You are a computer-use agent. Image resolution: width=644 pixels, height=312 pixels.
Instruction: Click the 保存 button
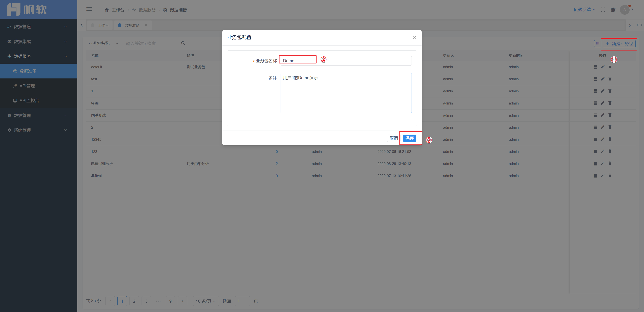pos(409,138)
